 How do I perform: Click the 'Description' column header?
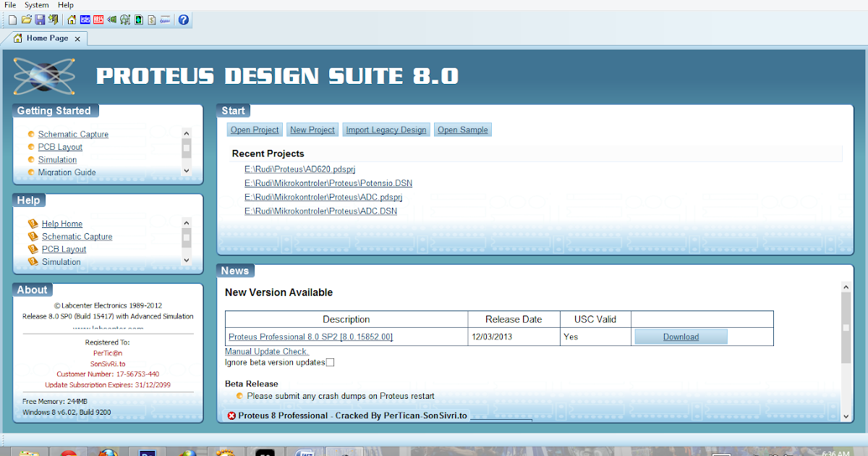[346, 319]
